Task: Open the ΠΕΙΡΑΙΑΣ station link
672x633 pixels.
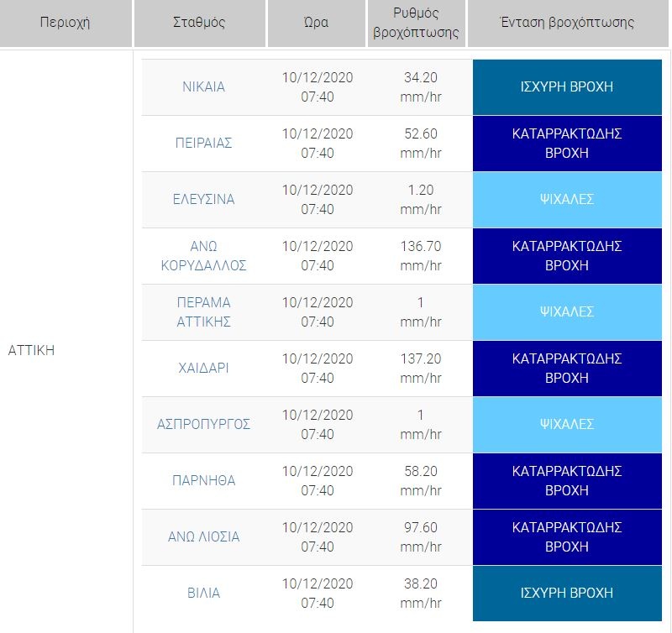Action: coord(203,143)
